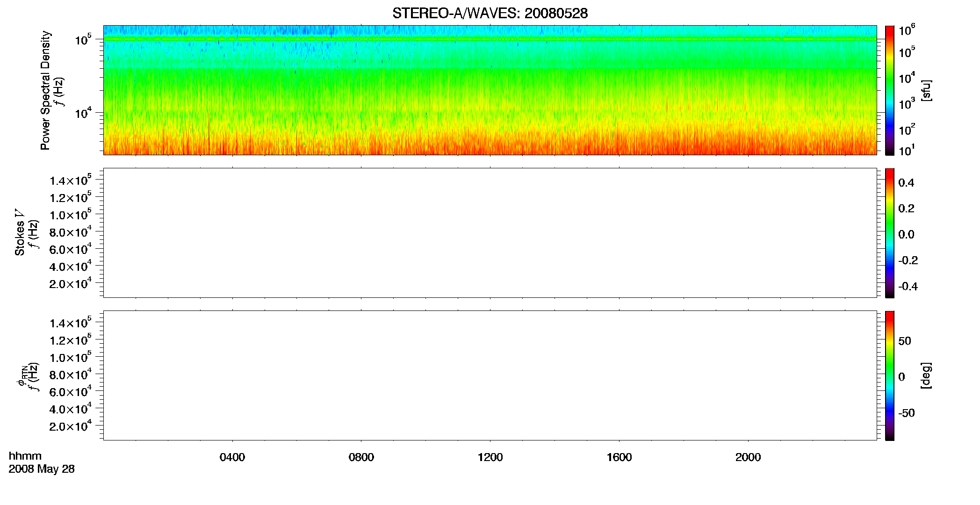
Task: Click the 1200 time tick label
Action: pos(490,457)
